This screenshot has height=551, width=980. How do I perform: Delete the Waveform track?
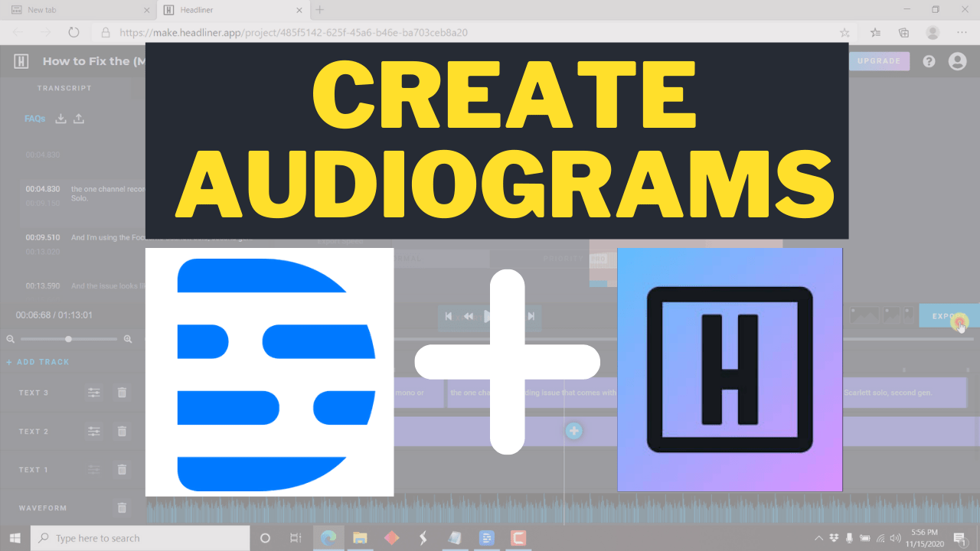122,508
